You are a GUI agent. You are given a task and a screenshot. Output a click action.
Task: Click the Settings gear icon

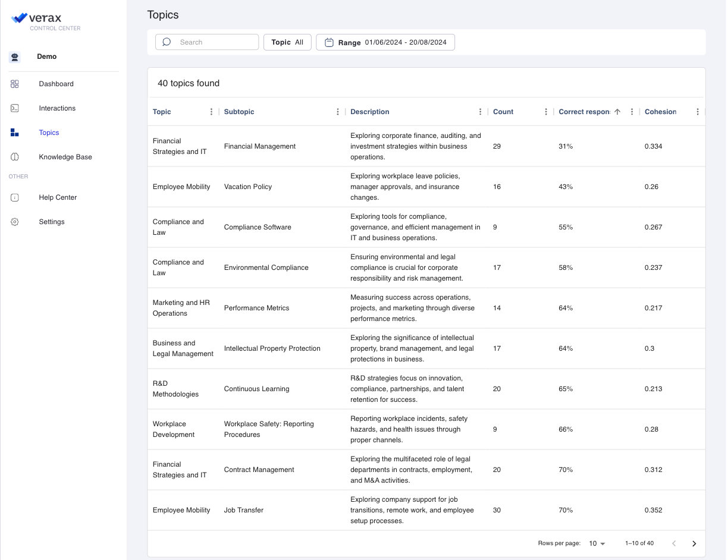[x=15, y=222]
